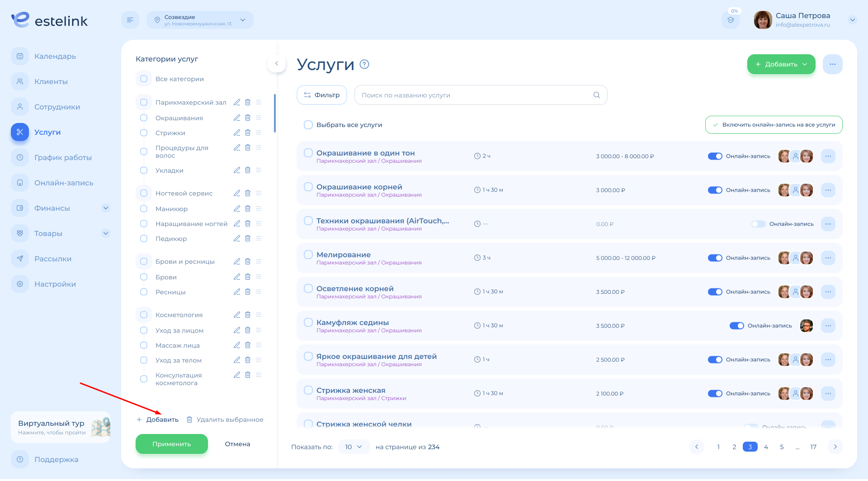Image resolution: width=868 pixels, height=481 pixels.
Task: Open the three-dots menu for Мелирование service
Action: pyautogui.click(x=828, y=258)
